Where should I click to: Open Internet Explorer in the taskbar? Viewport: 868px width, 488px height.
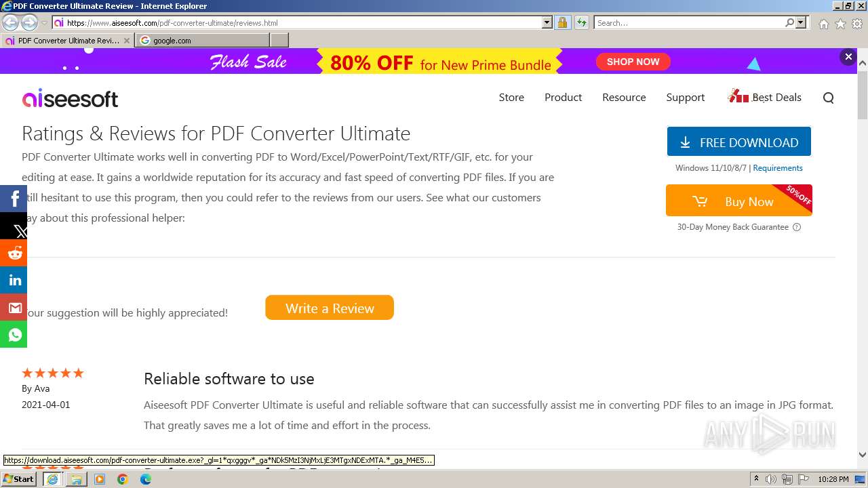click(52, 479)
